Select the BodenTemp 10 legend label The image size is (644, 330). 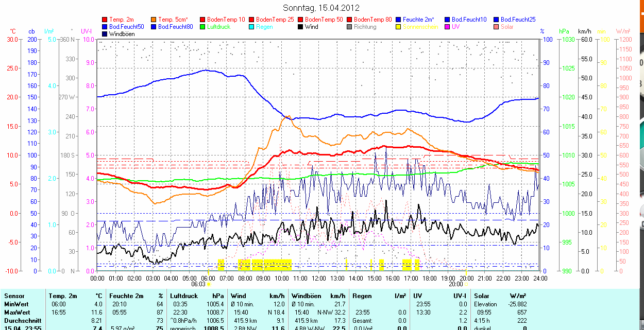click(x=226, y=20)
